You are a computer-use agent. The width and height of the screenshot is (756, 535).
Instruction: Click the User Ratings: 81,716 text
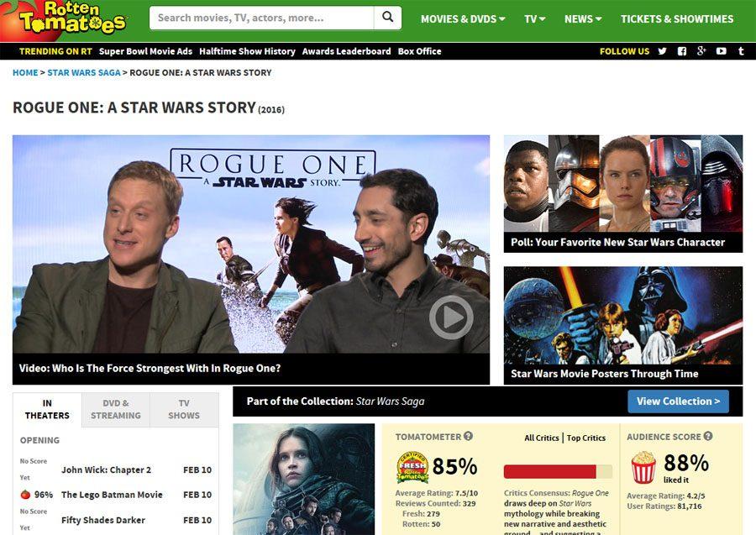click(664, 506)
